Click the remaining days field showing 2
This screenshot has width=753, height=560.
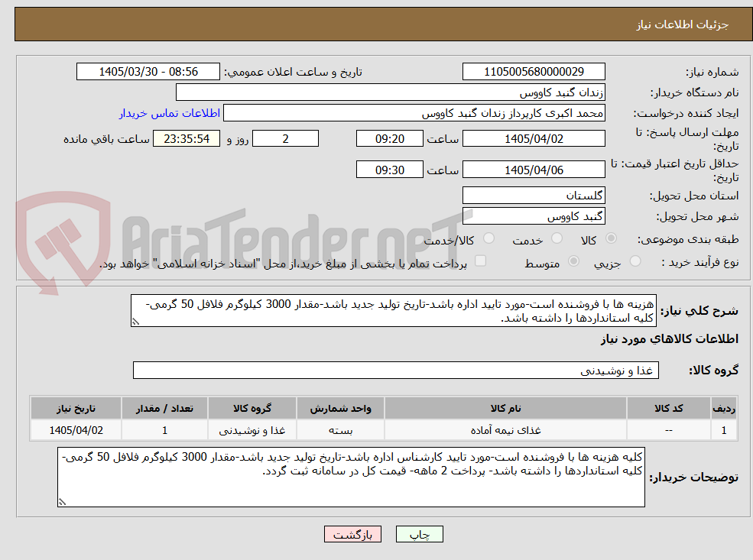coord(285,139)
